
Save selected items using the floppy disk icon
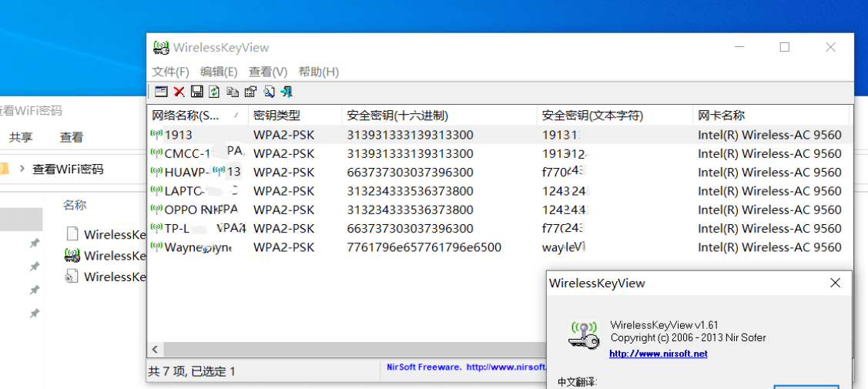click(197, 92)
